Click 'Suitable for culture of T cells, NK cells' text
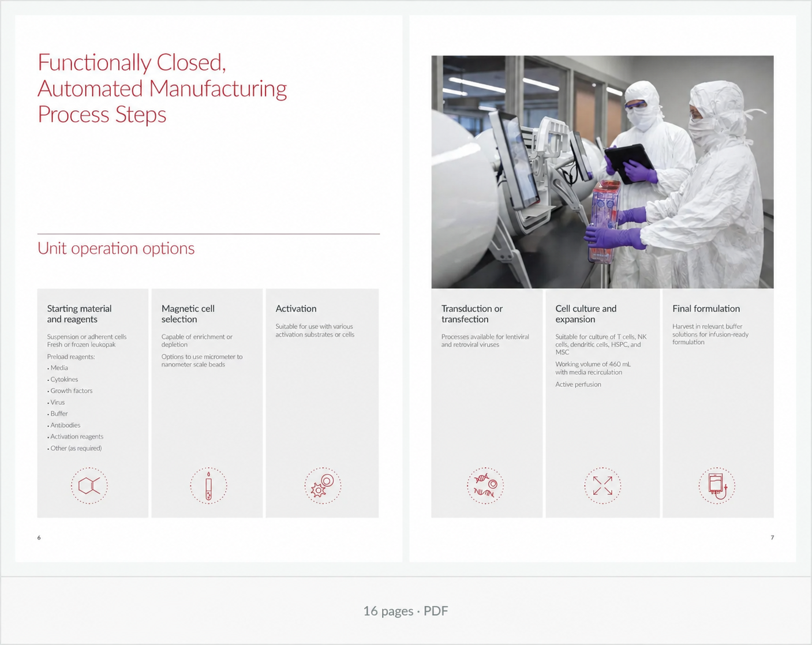Image resolution: width=812 pixels, height=645 pixels. tap(601, 344)
